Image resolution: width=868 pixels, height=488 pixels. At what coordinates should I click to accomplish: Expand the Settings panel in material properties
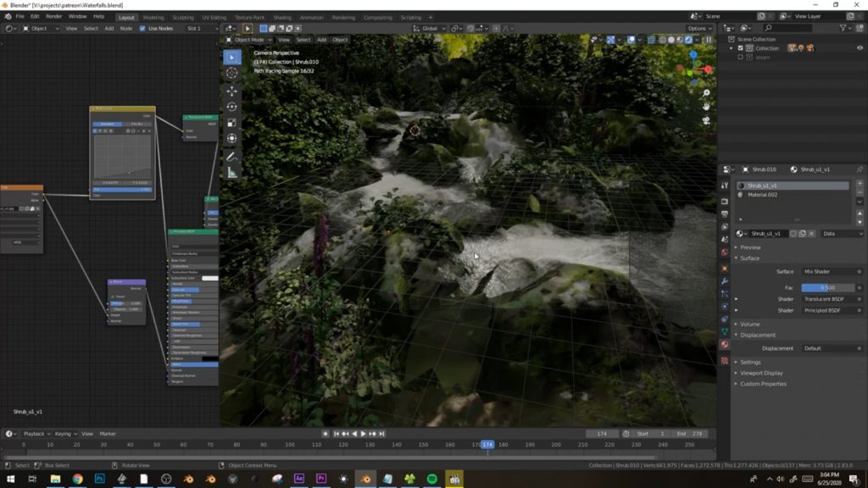click(x=750, y=363)
